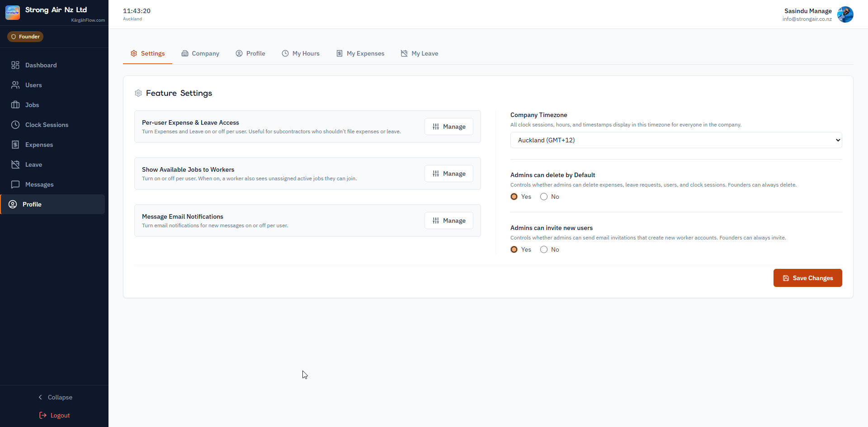Open the My Hours tab
Screen dimensions: 868x427
tap(301, 53)
